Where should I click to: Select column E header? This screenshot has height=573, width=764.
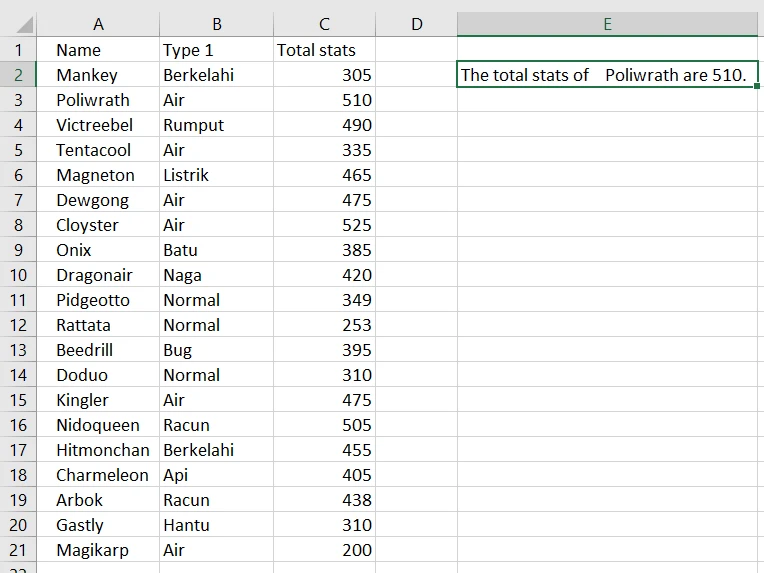(x=608, y=24)
